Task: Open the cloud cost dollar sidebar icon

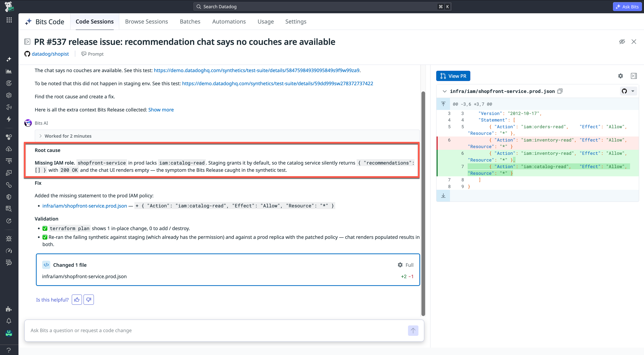Action: (x=9, y=149)
